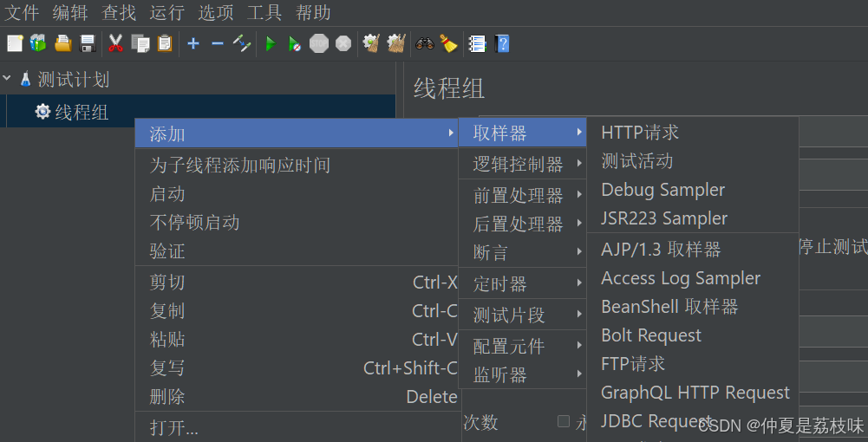The image size is (868, 442).
Task: Click the Help question mark icon
Action: point(501,43)
